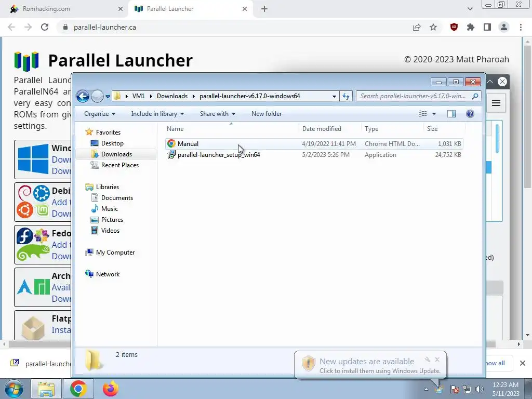Dismiss the New updates notification balloon
The height and width of the screenshot is (399, 532).
[x=437, y=360]
